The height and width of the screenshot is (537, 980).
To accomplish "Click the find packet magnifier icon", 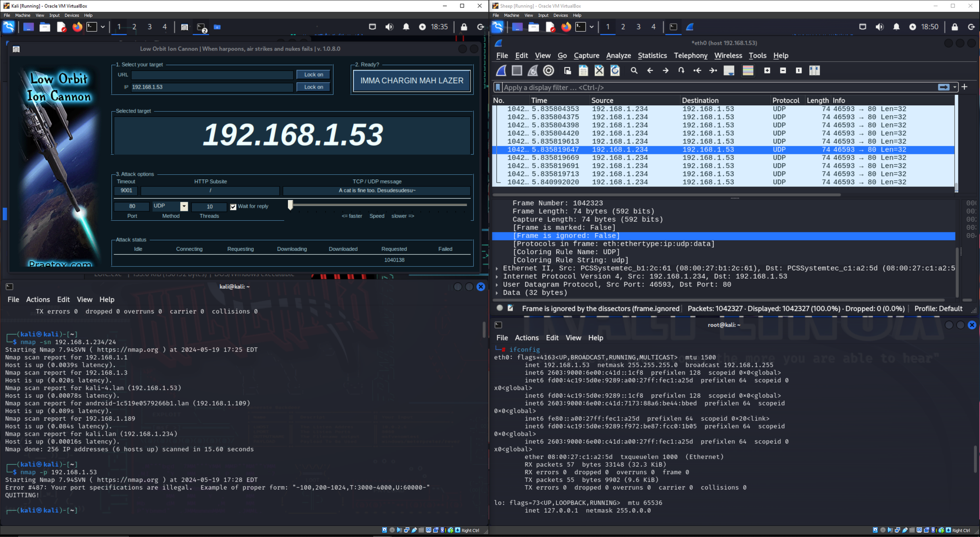I will tap(634, 71).
